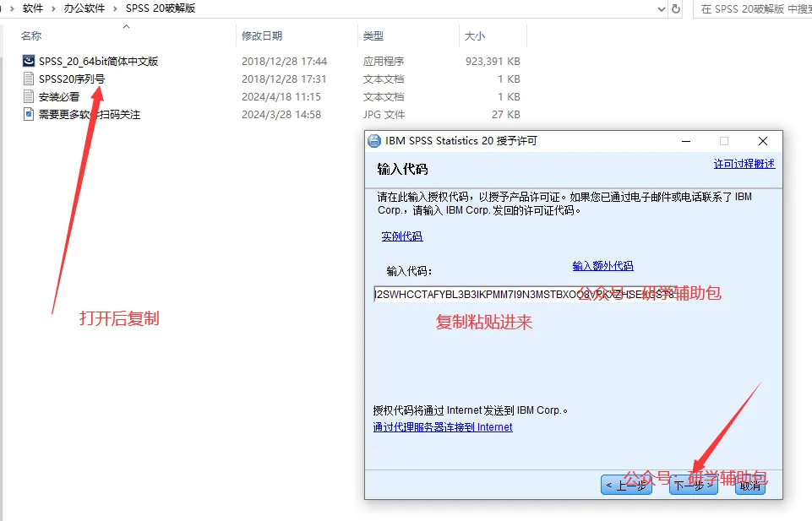Viewport: 812px width, 521px height.
Task: Select the file name 安装必看
Action: point(59,96)
